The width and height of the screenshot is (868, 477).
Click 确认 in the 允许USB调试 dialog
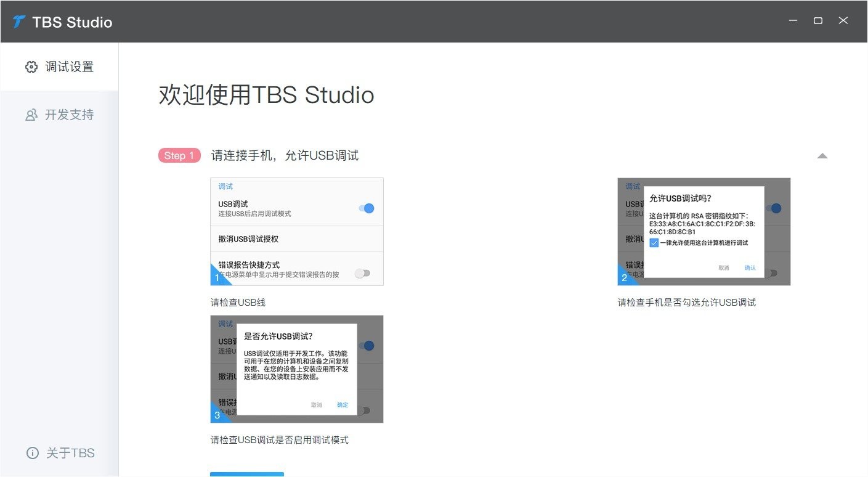pos(750,267)
